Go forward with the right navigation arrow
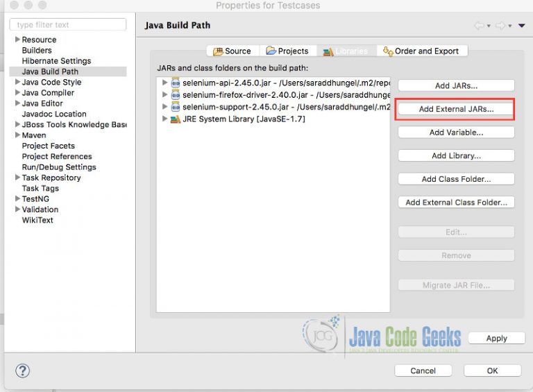The image size is (533, 392). [x=500, y=26]
